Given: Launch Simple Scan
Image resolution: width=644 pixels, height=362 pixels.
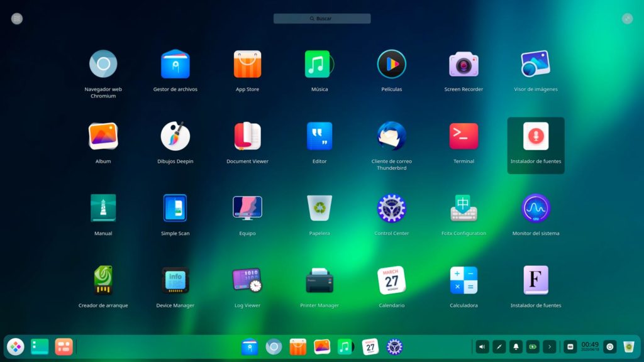Looking at the screenshot, I should (x=175, y=208).
